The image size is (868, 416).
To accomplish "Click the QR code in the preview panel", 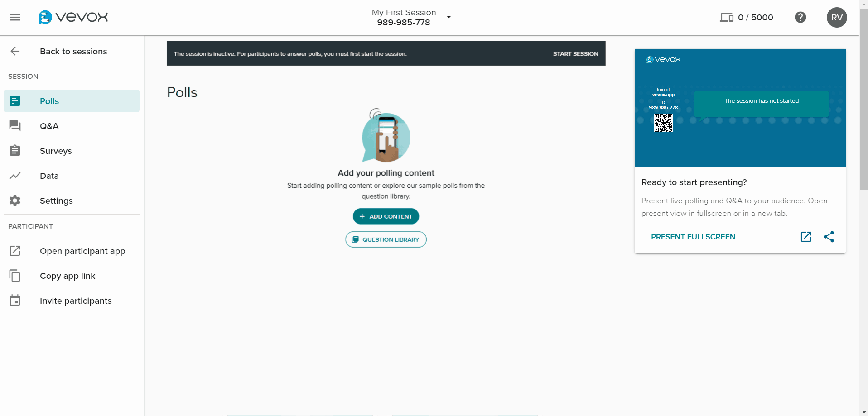I will pyautogui.click(x=663, y=123).
